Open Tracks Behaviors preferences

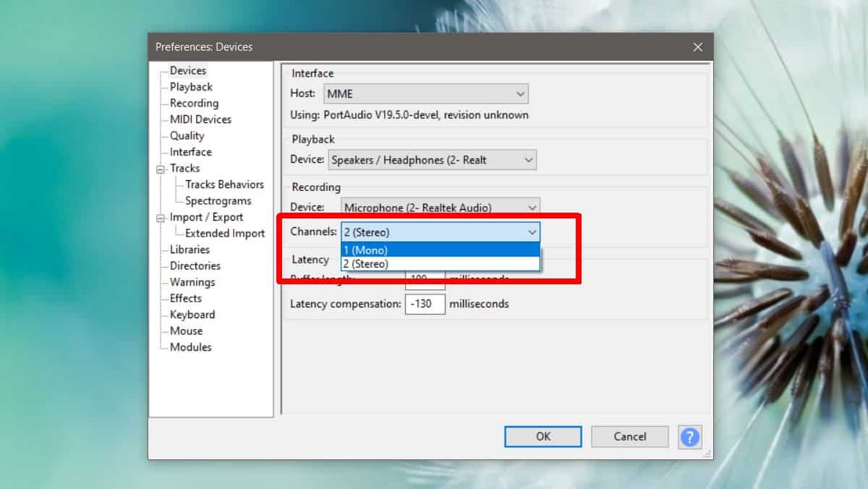[224, 184]
